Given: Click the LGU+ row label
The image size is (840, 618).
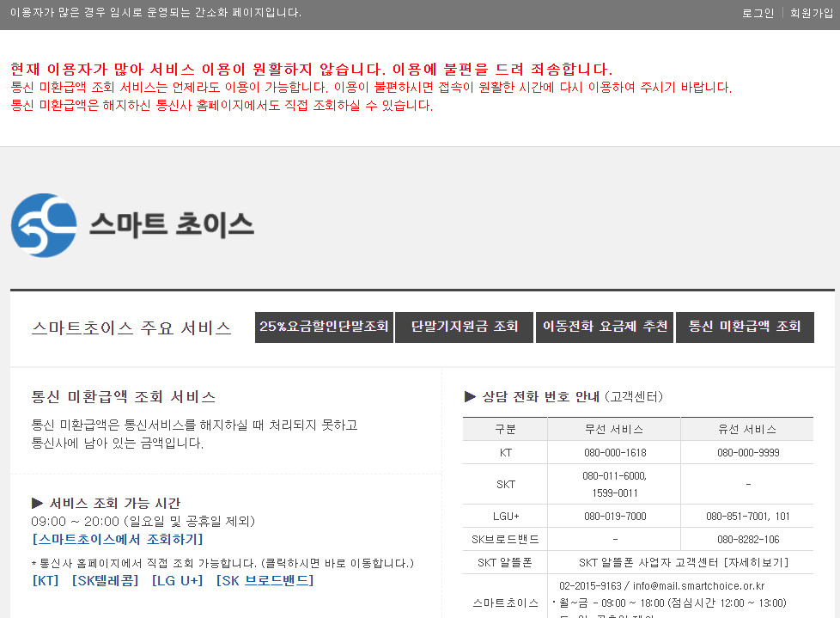Looking at the screenshot, I should coord(506,517).
